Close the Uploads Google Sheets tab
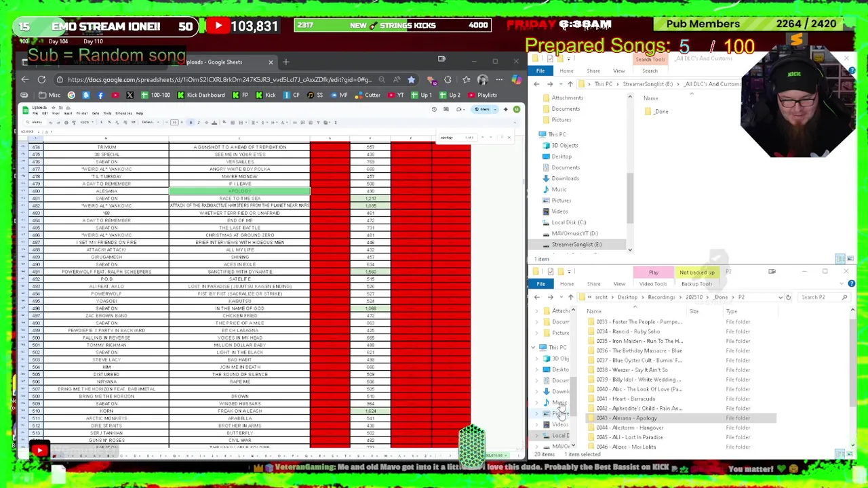Viewport: 868px width, 488px height. click(271, 62)
